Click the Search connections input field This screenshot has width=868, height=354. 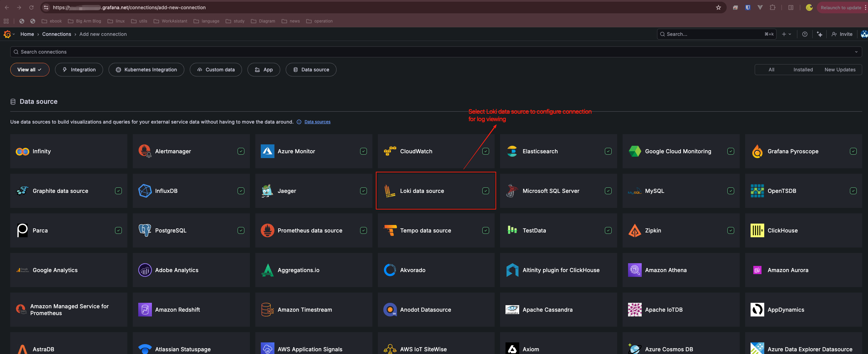point(410,52)
